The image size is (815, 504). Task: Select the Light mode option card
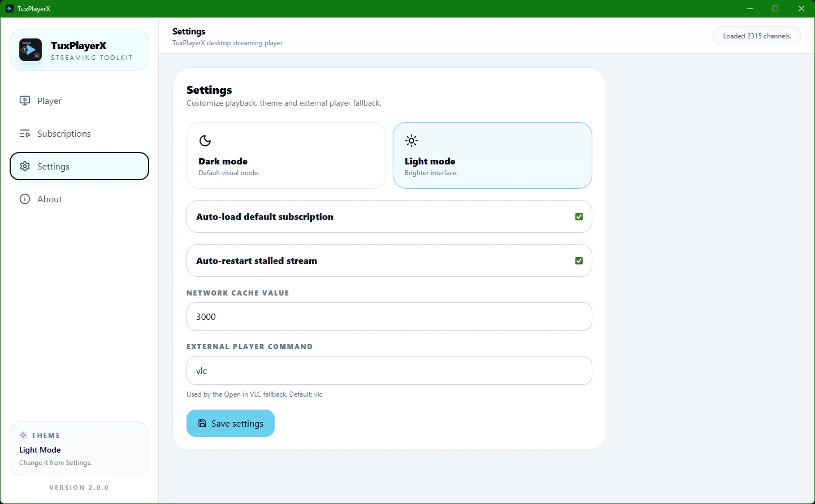click(x=492, y=155)
